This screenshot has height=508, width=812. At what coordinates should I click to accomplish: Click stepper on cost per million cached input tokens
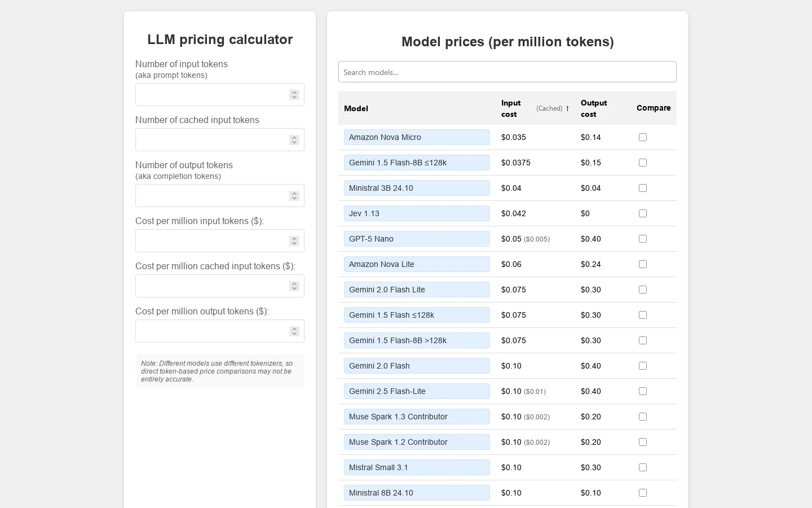click(x=294, y=286)
